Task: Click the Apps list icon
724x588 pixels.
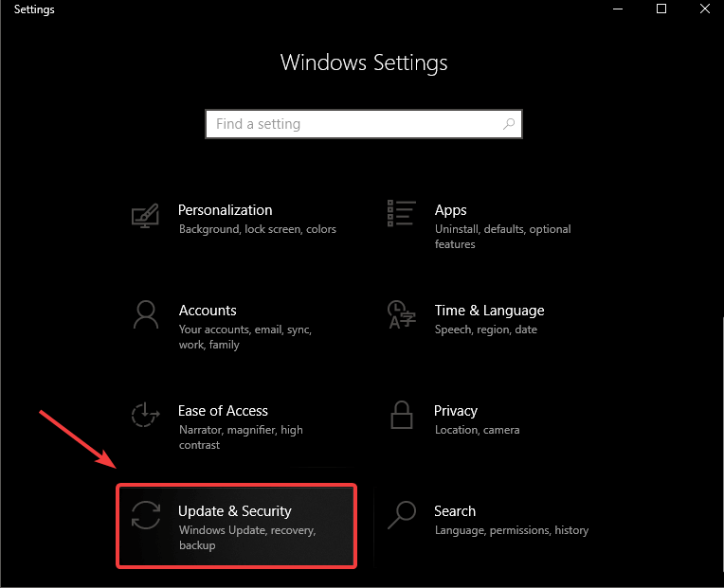Action: point(402,215)
